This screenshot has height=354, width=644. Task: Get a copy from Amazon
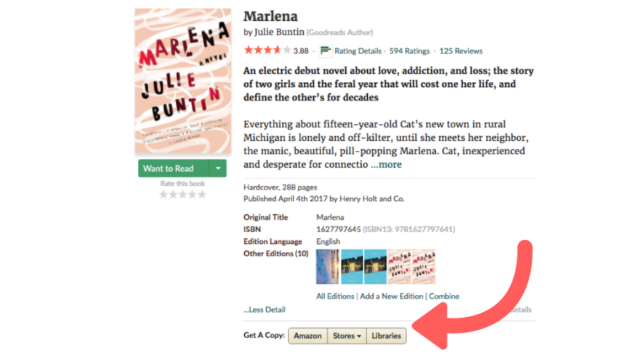[x=308, y=336]
